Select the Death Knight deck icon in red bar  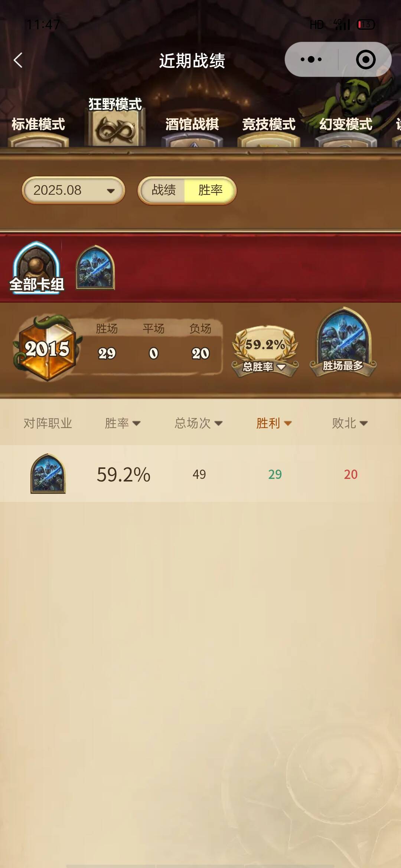click(x=95, y=267)
